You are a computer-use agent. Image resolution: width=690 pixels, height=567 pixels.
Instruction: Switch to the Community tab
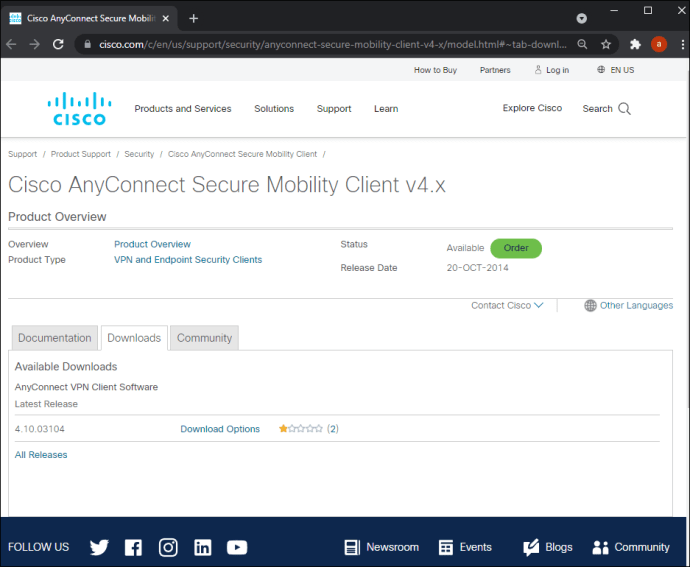204,338
